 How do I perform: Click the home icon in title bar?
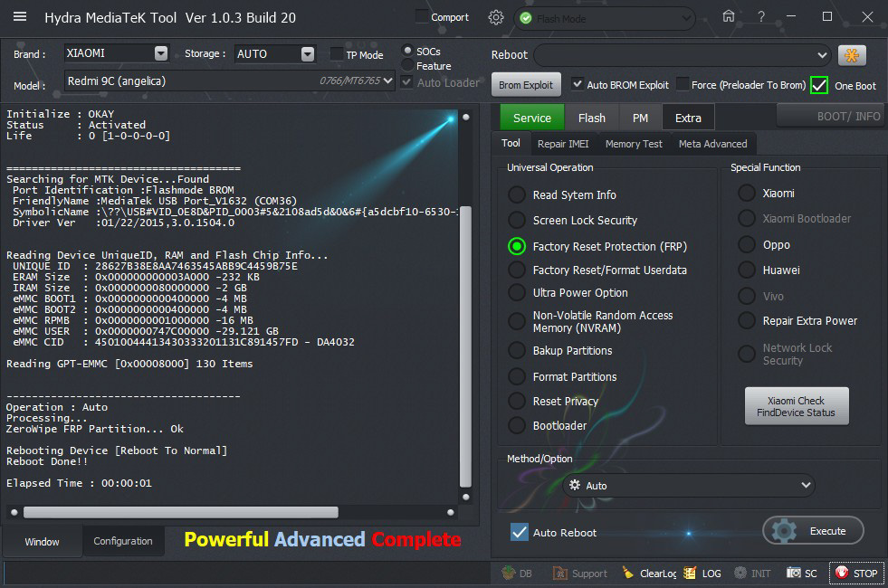point(729,16)
